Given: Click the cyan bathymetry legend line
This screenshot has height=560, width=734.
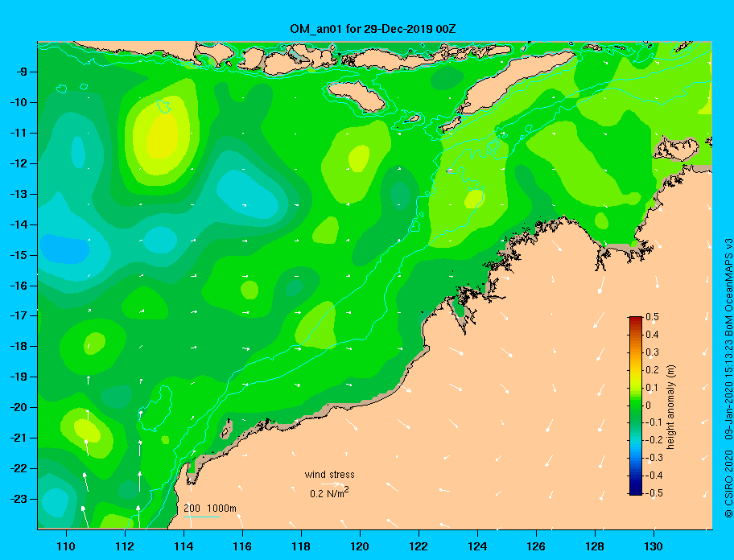Looking at the screenshot, I should 201,517.
